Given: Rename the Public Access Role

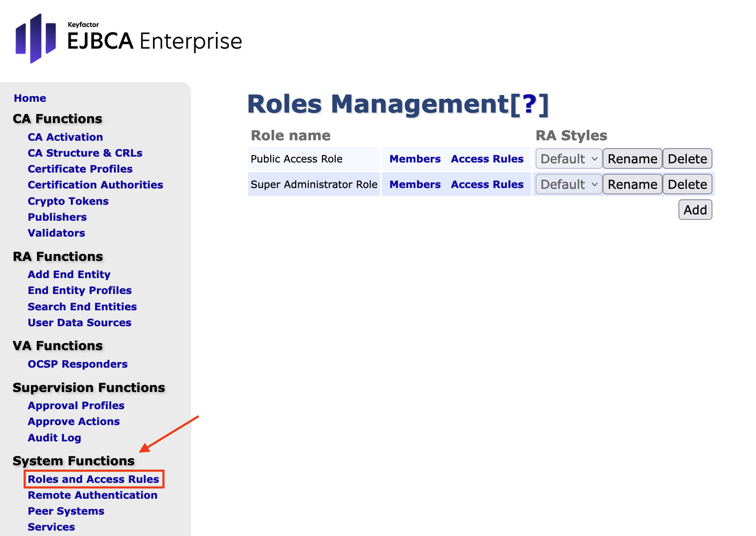Looking at the screenshot, I should [632, 159].
